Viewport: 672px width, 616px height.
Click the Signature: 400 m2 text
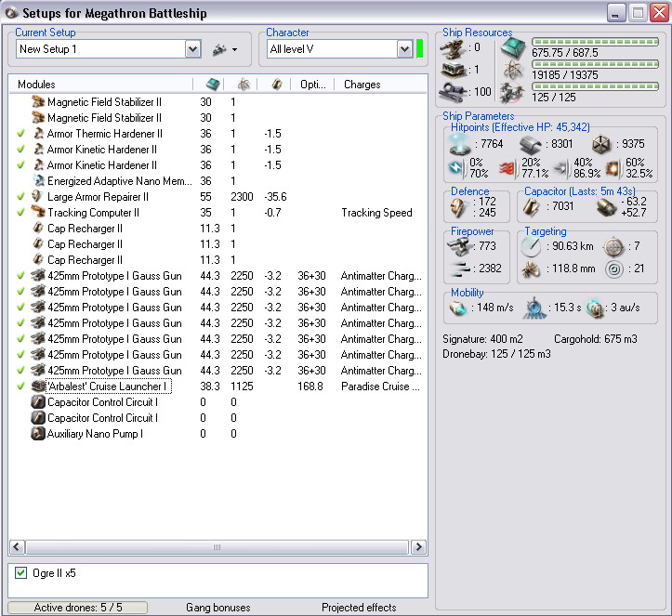(x=482, y=339)
